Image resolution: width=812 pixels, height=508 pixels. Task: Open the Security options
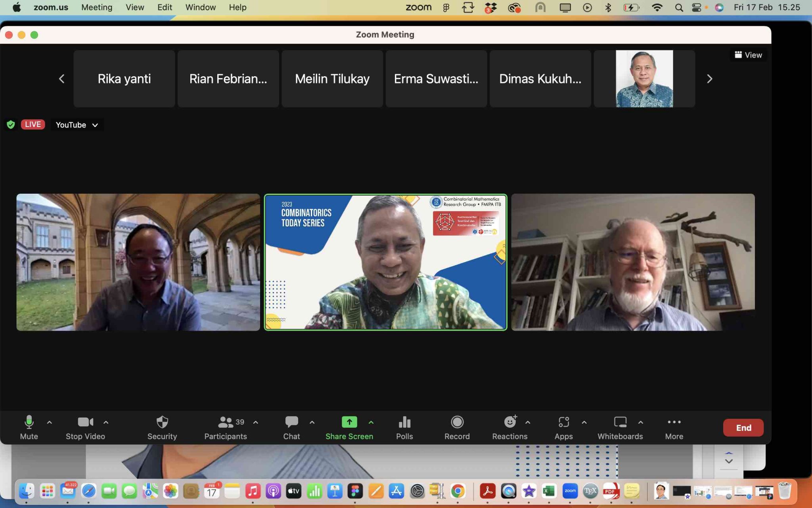[162, 427]
